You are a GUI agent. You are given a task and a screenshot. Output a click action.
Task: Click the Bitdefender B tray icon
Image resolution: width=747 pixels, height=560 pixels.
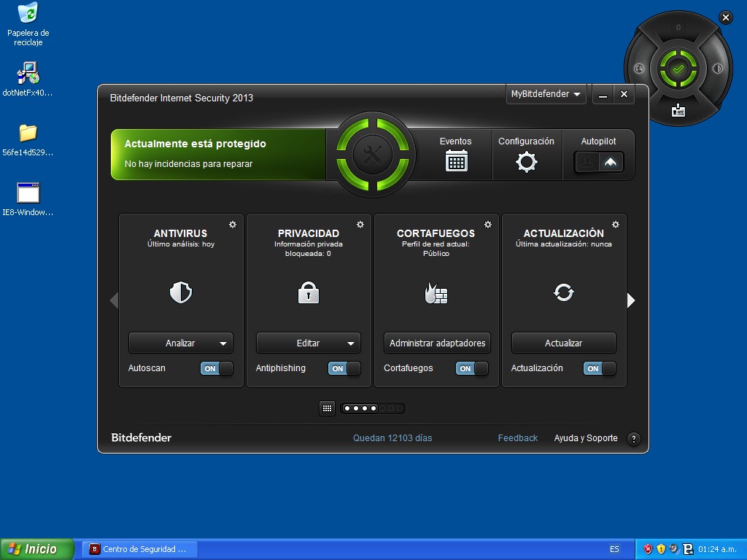687,549
